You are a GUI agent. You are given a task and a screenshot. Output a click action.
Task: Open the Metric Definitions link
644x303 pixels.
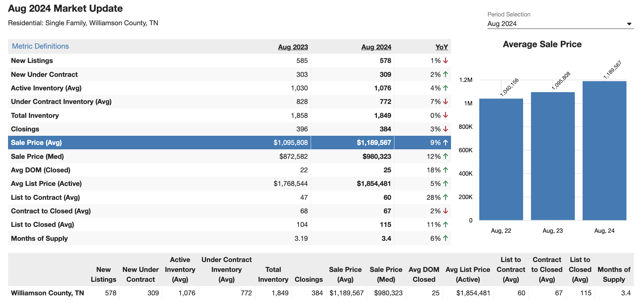click(x=40, y=46)
